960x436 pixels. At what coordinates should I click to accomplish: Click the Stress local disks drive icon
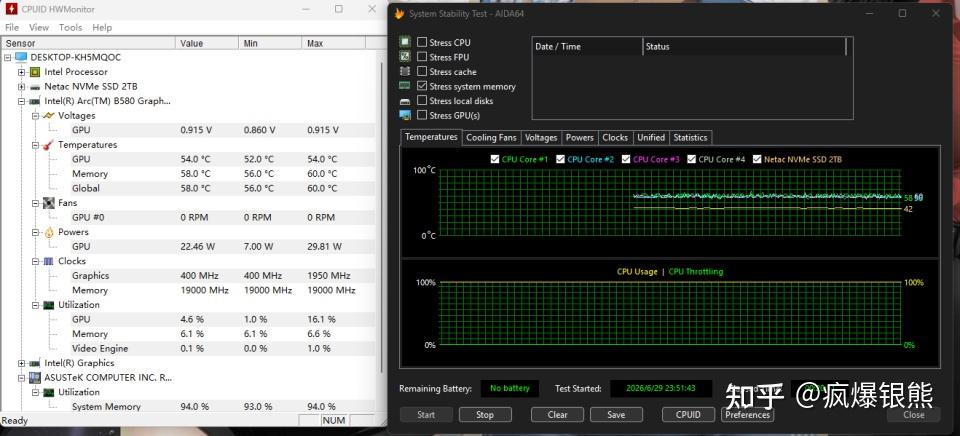[405, 101]
